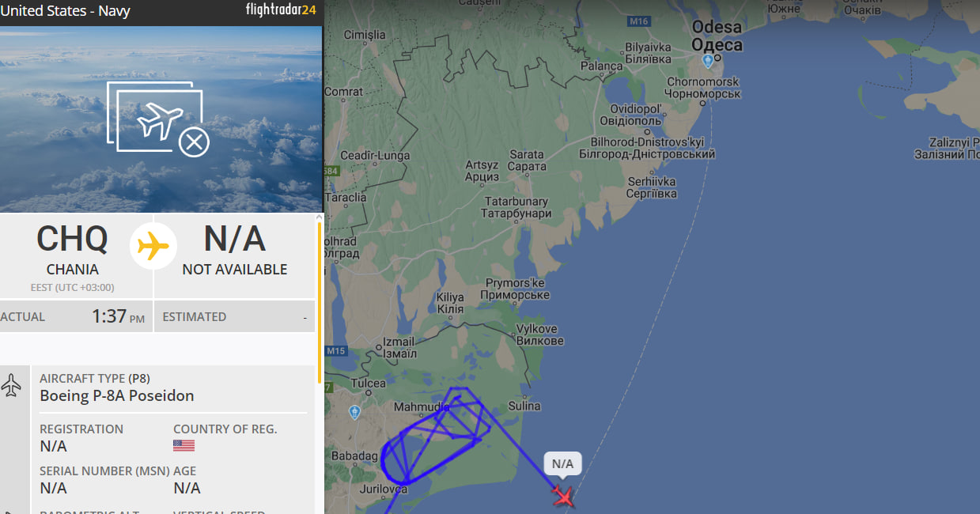Click the Tulcea airport marker pin
The height and width of the screenshot is (514, 980).
(354, 412)
